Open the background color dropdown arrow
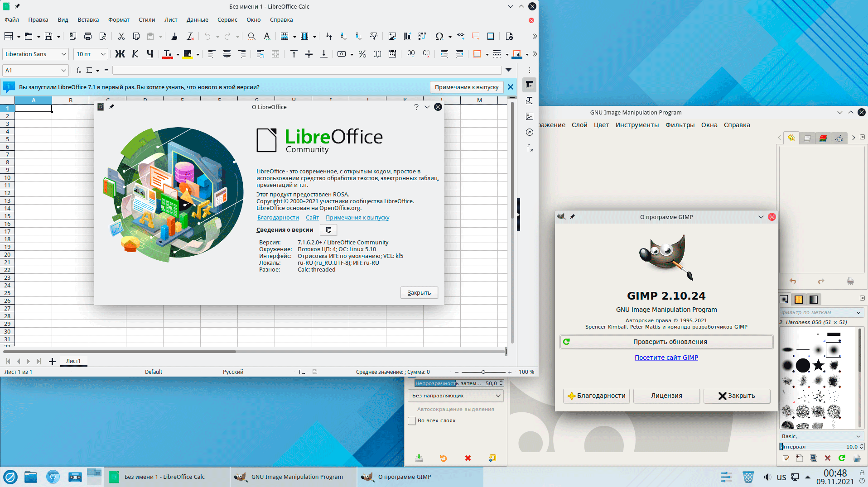Viewport: 868px width, 487px height. coord(198,55)
